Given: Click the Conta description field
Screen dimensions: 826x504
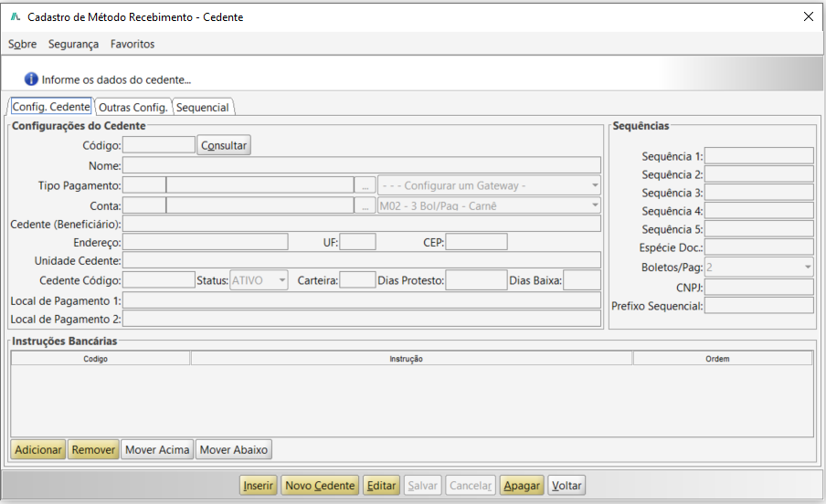Looking at the screenshot, I should click(x=260, y=205).
